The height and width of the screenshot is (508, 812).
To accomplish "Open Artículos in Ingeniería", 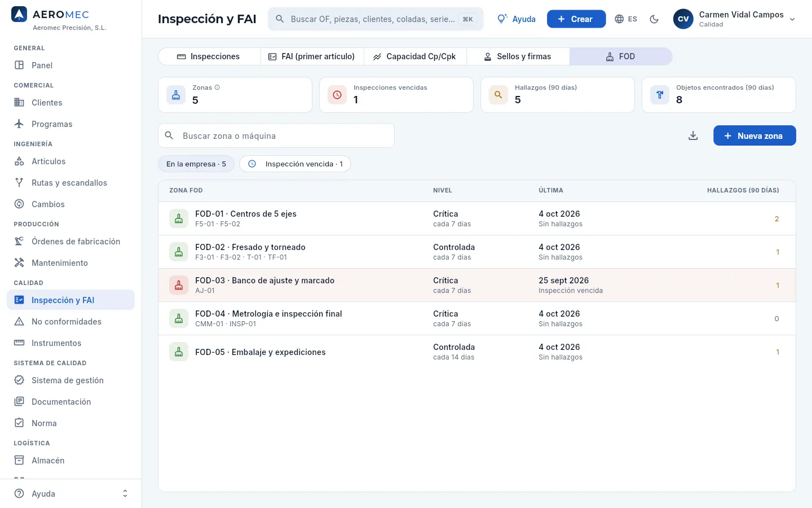I will point(70,161).
